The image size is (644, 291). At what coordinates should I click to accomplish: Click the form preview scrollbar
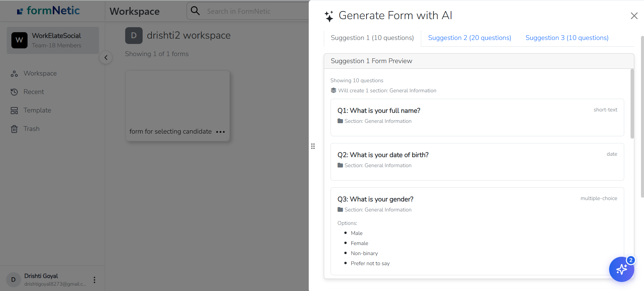coord(632,104)
